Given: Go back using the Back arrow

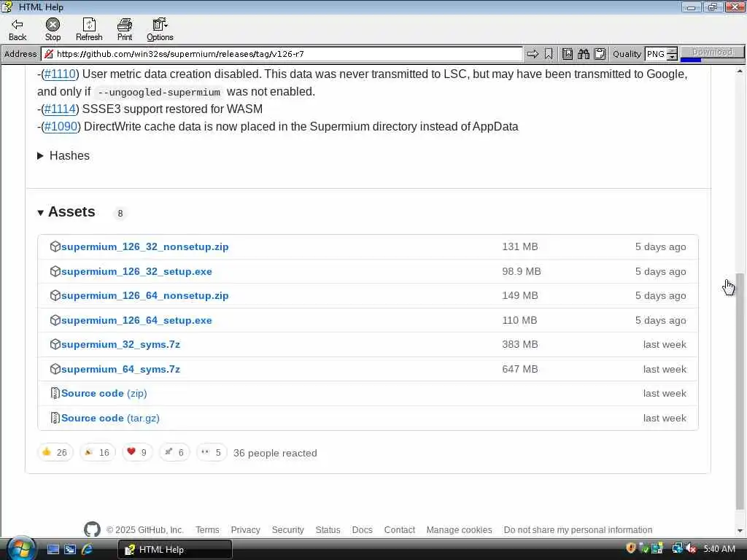Looking at the screenshot, I should (18, 29).
